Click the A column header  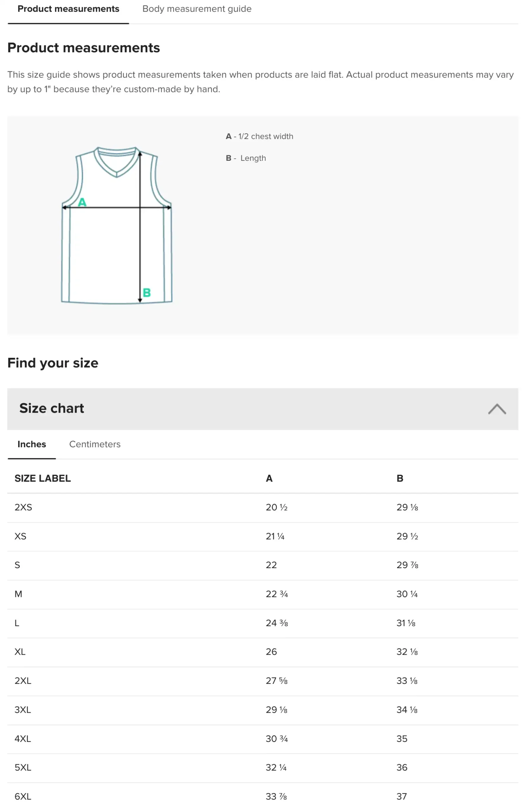click(x=269, y=478)
